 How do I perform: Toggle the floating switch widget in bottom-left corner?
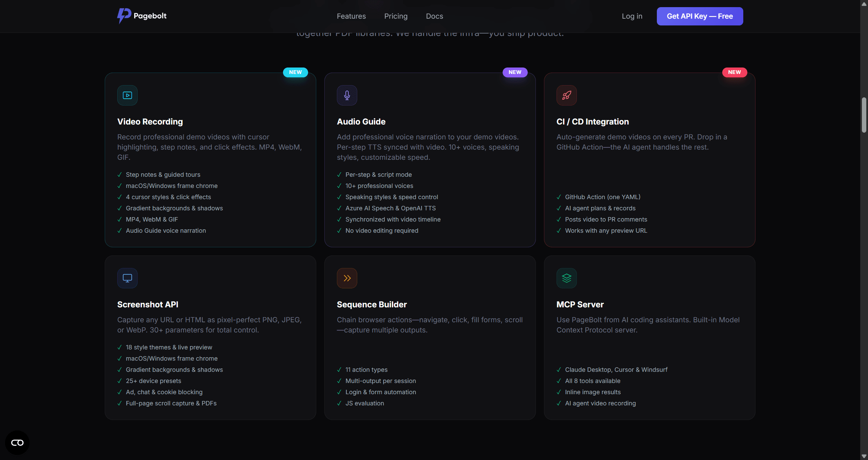[17, 442]
